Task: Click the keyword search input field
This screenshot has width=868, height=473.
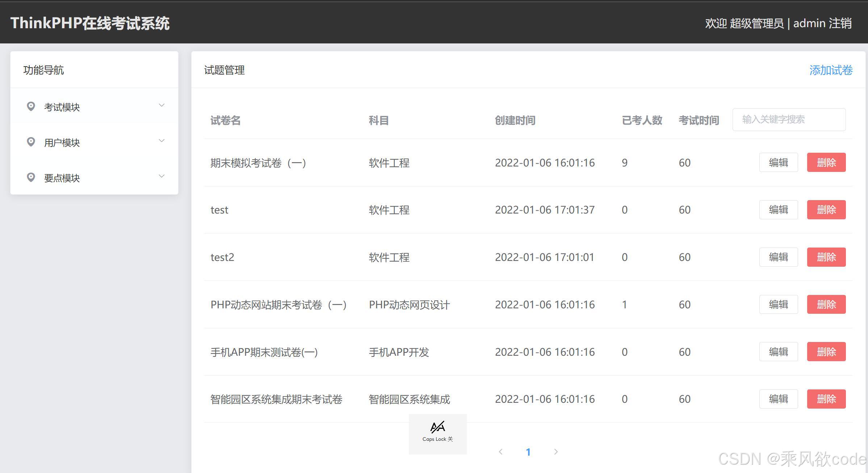Action: click(x=789, y=119)
